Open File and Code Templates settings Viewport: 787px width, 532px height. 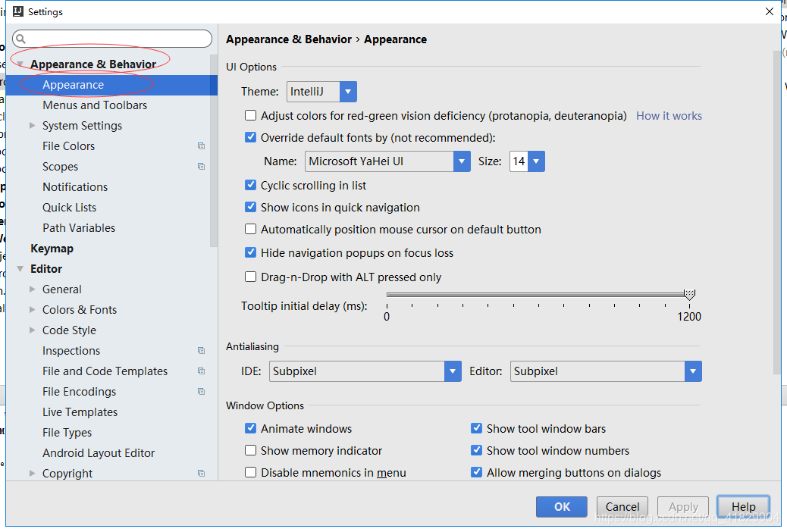(x=105, y=371)
